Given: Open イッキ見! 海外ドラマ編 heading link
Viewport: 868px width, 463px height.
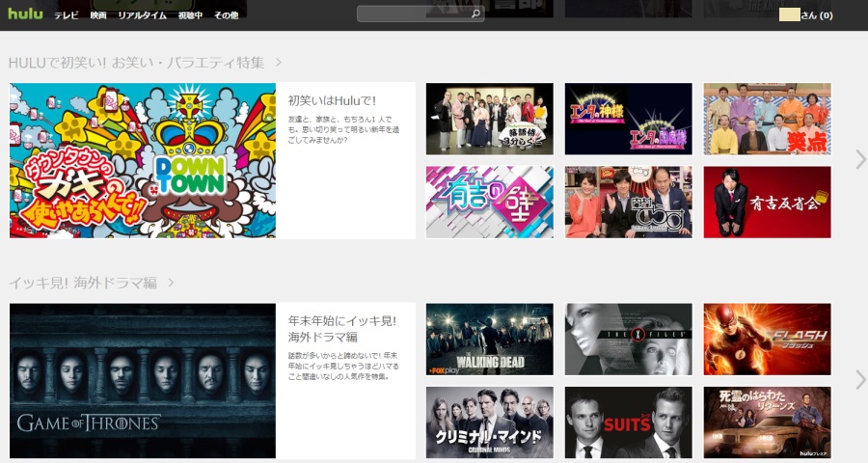Looking at the screenshot, I should 83,283.
